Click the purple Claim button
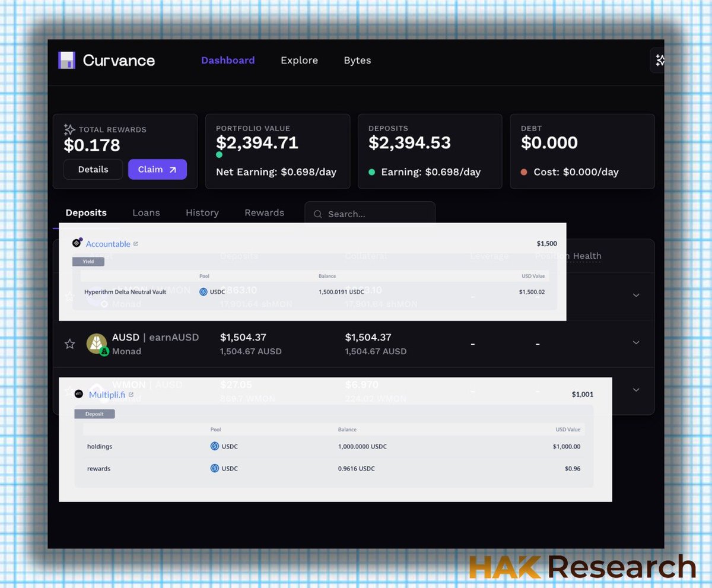 point(157,169)
